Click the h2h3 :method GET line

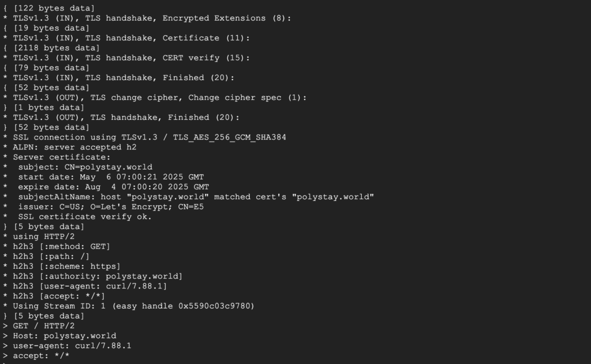tap(57, 246)
